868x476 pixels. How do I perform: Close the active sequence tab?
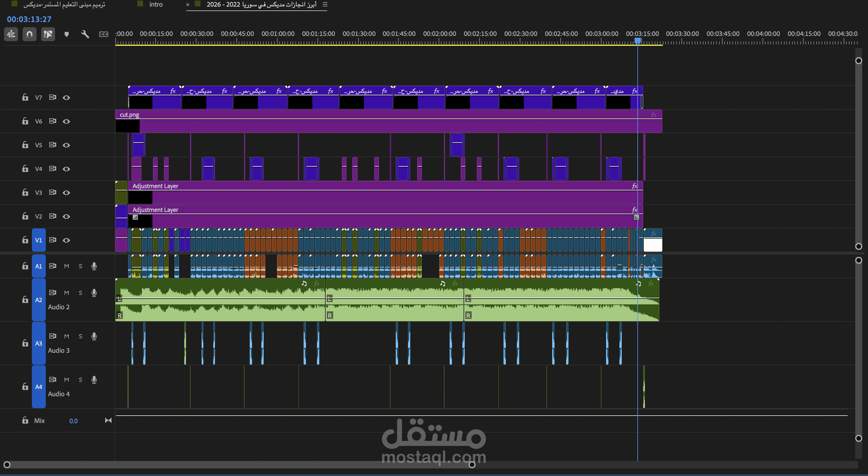(188, 5)
